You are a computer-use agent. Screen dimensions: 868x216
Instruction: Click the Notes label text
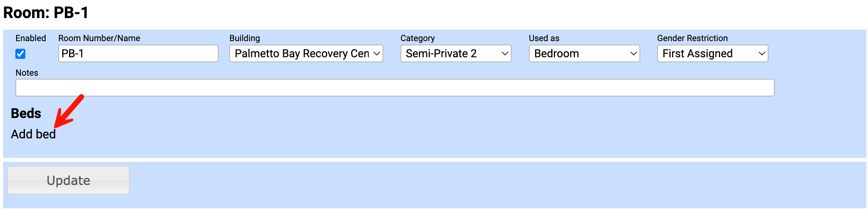click(x=27, y=73)
